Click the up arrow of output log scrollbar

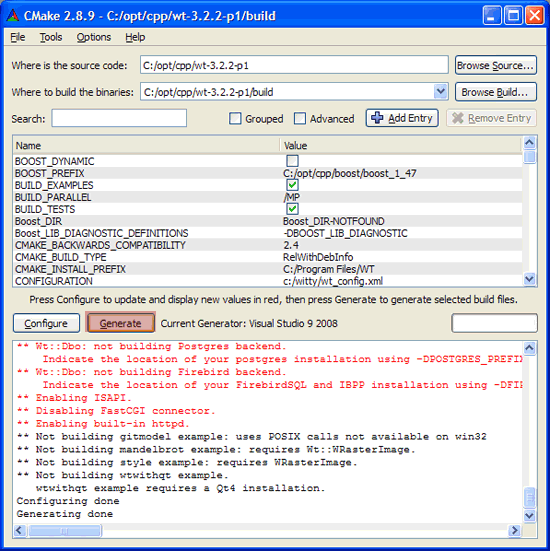coord(530,348)
